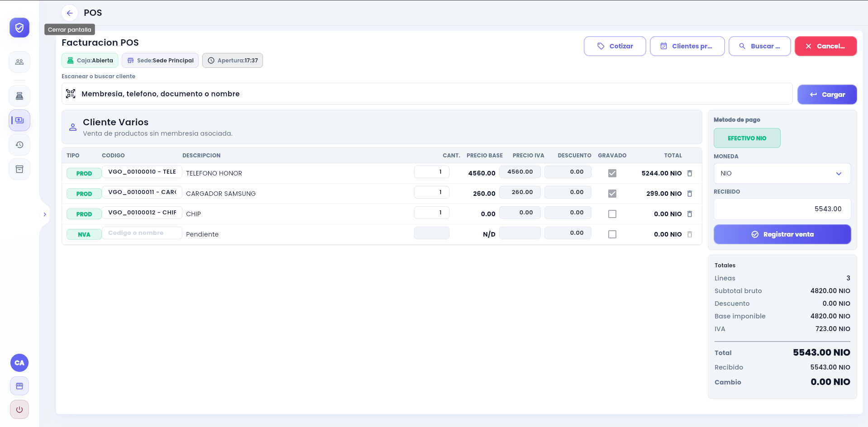Click the grand Total 5543.00 NIO value
The image size is (868, 427).
(821, 353)
